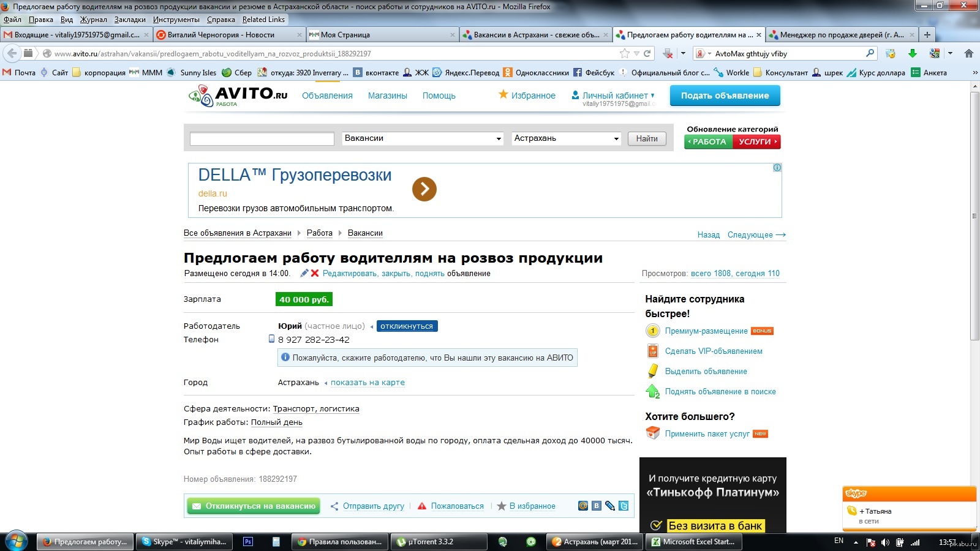This screenshot has width=980, height=551.
Task: Click the red X delete listing icon
Action: 315,273
